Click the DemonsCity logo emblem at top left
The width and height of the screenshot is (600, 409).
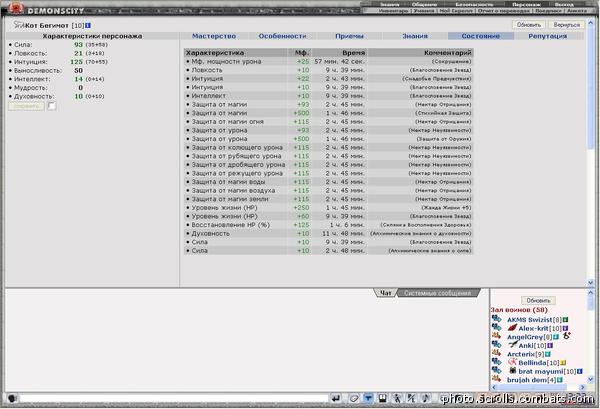16,8
